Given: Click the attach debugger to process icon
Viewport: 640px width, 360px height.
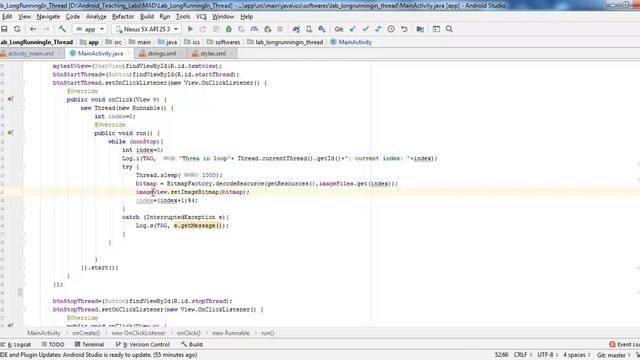Looking at the screenshot, I should pos(267,29).
